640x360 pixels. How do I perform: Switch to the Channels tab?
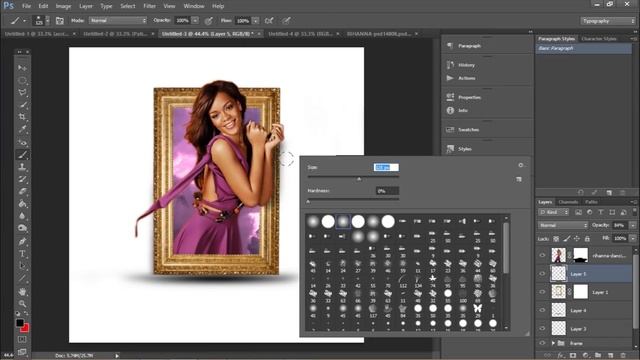(568, 202)
